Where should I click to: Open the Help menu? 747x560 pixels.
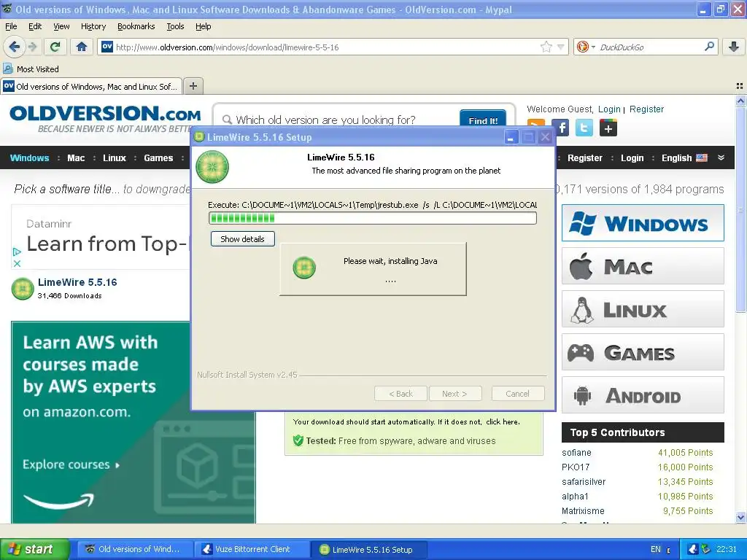coord(203,26)
